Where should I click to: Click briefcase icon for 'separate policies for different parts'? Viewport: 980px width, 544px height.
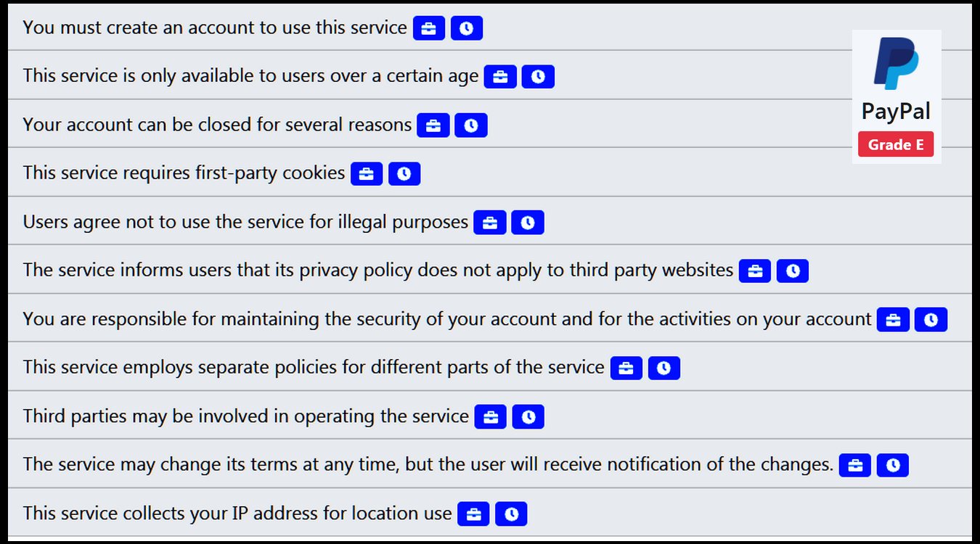pyautogui.click(x=626, y=368)
